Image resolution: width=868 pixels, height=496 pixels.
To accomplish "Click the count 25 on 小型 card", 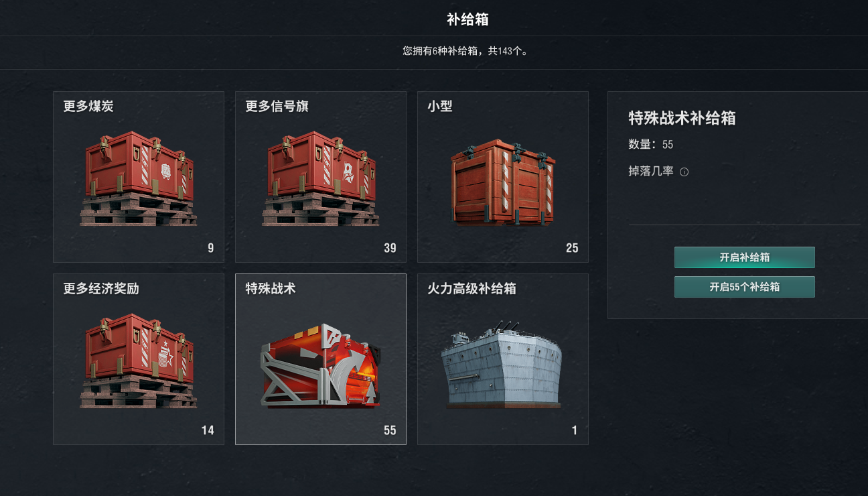I will pos(572,248).
